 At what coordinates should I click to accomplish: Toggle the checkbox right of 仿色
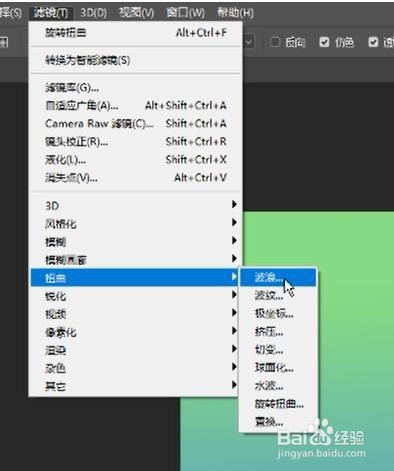point(373,42)
